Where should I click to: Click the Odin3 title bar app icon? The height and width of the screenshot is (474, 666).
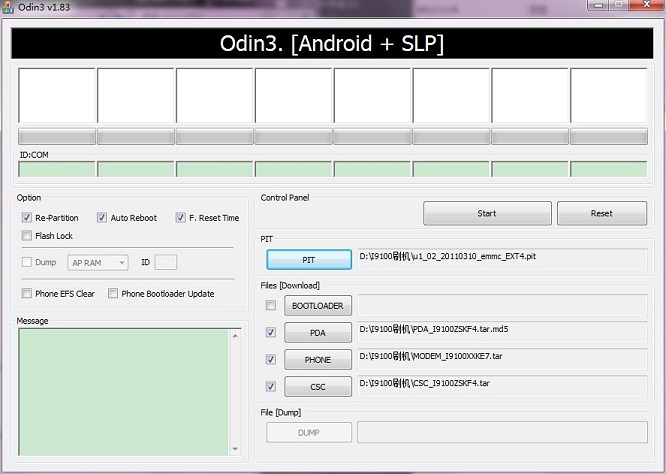pos(8,7)
